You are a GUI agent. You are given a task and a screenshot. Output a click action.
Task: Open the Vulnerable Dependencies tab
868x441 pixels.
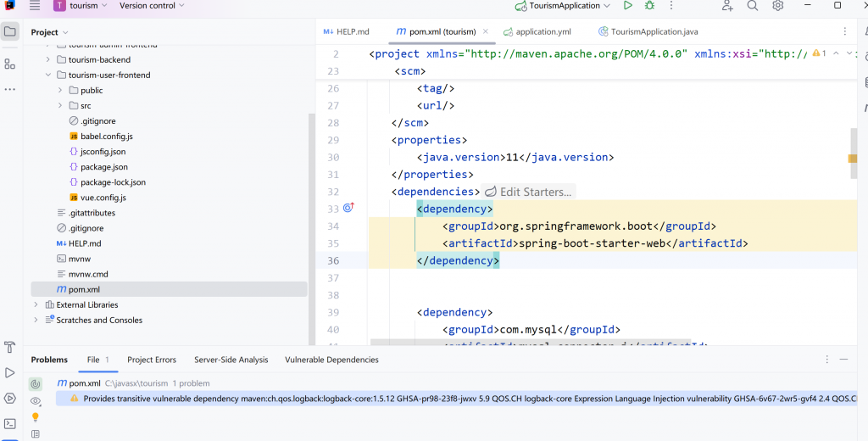pos(331,360)
